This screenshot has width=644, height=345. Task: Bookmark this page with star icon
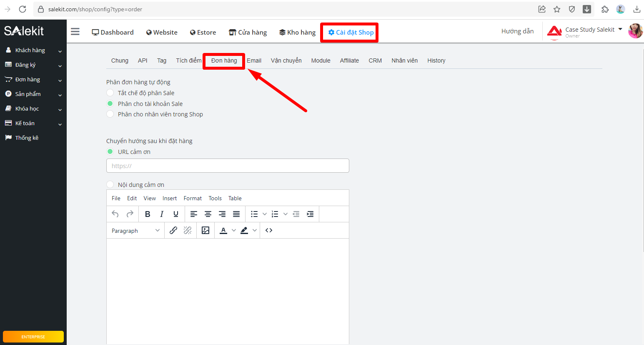coord(557,9)
